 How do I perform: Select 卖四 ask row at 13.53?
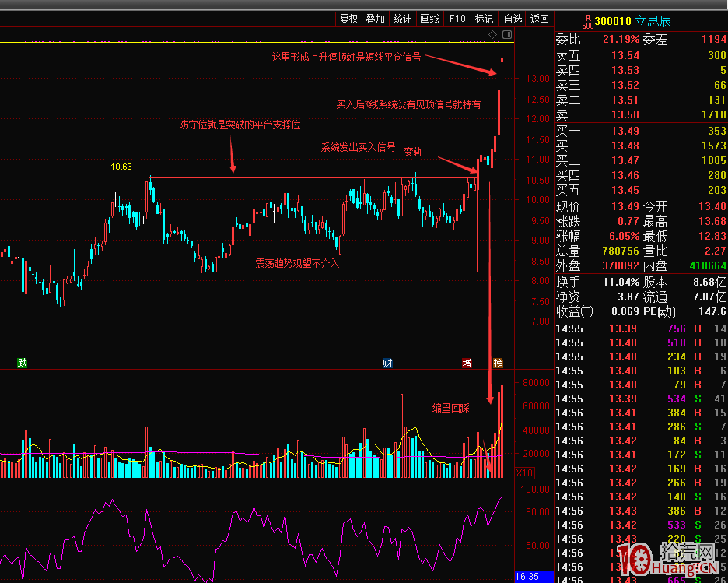click(x=641, y=71)
